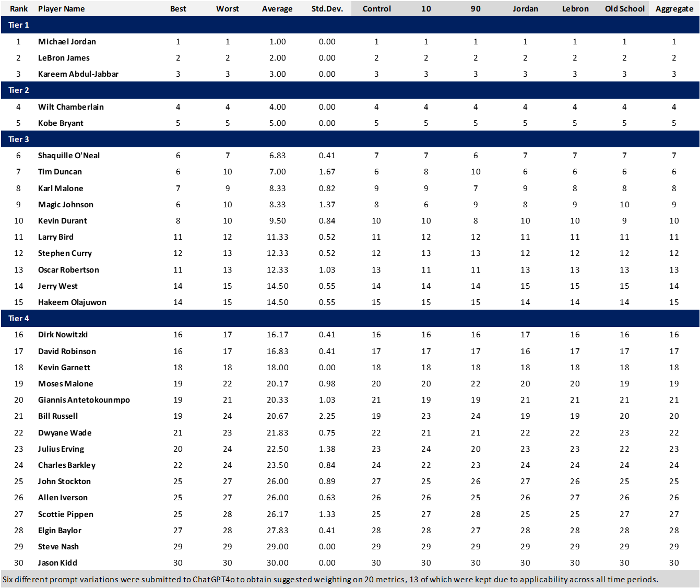Select Kevin Durant's 9.50 average value
Image resolution: width=700 pixels, height=588 pixels.
278,221
